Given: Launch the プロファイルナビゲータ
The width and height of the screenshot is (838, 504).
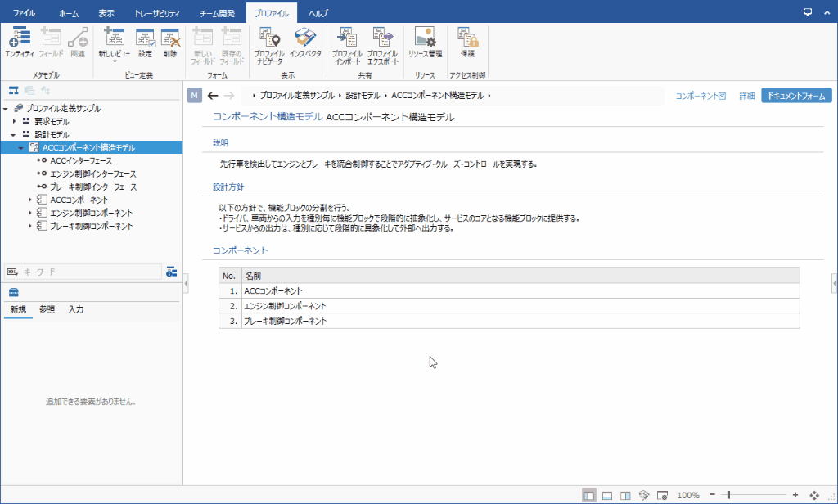Looking at the screenshot, I should pyautogui.click(x=268, y=39).
